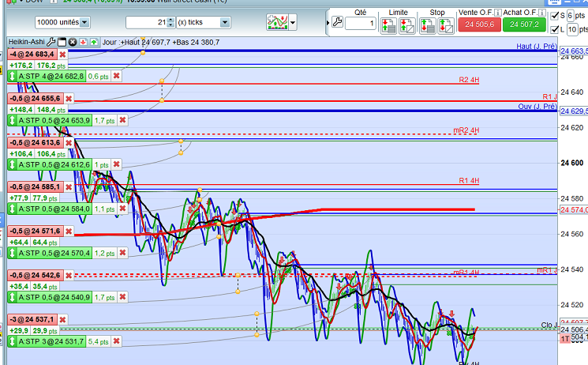Cancel stop order A:STP 0,5@24 540,9
This screenshot has height=365, width=588.
tap(122, 297)
